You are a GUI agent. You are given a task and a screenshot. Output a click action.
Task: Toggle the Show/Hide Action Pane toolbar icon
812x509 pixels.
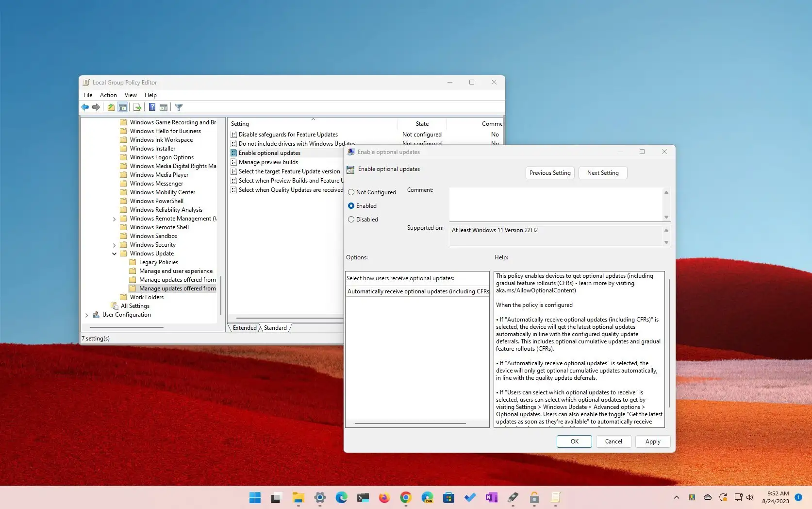[x=164, y=107]
